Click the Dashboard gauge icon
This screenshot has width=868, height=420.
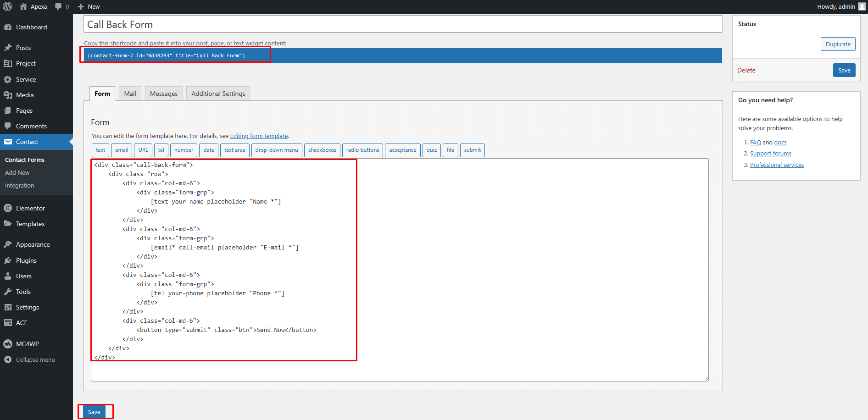[x=8, y=27]
